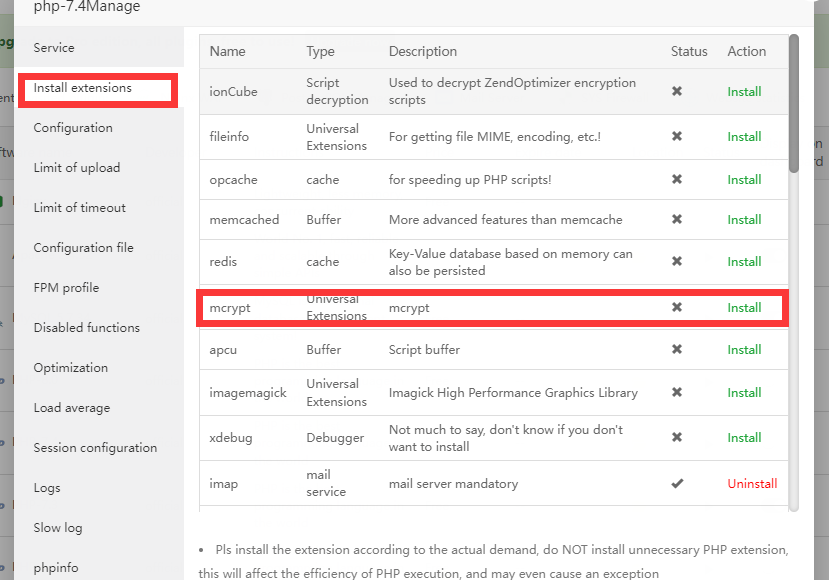Install the imagemagick extension
The image size is (829, 580).
[744, 393]
